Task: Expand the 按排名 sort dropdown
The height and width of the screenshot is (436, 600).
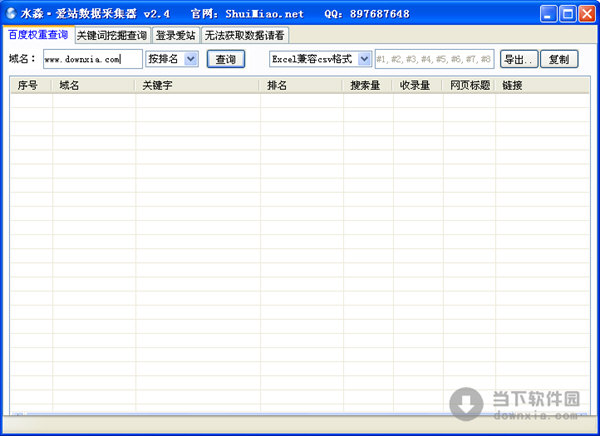Action: [191, 59]
